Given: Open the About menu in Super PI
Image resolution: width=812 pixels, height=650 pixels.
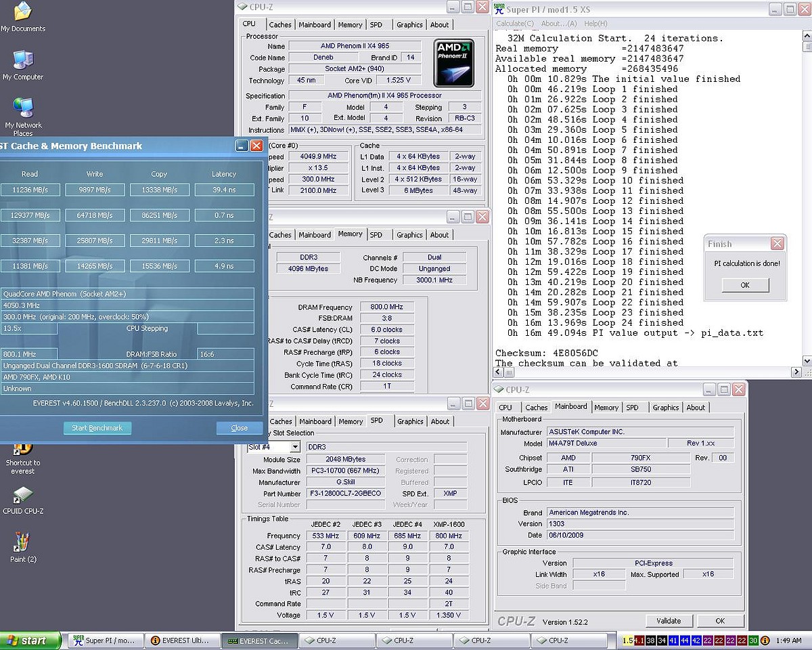Looking at the screenshot, I should (559, 23).
